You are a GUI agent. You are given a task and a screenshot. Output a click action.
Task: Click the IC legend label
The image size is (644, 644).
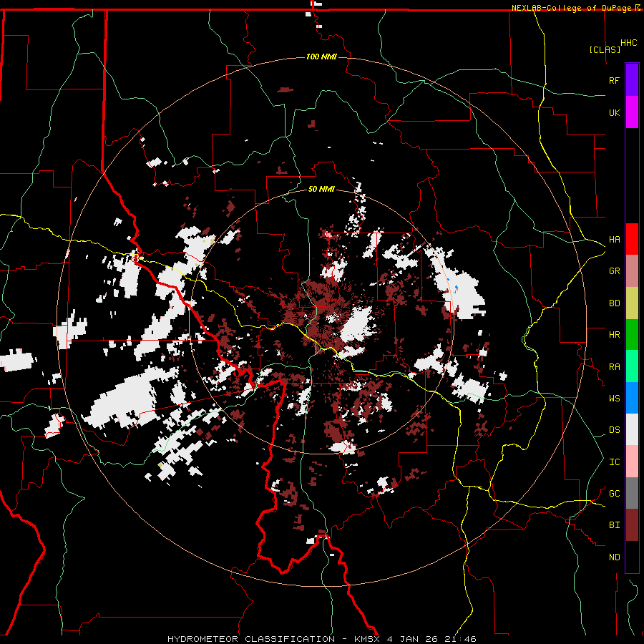614,462
